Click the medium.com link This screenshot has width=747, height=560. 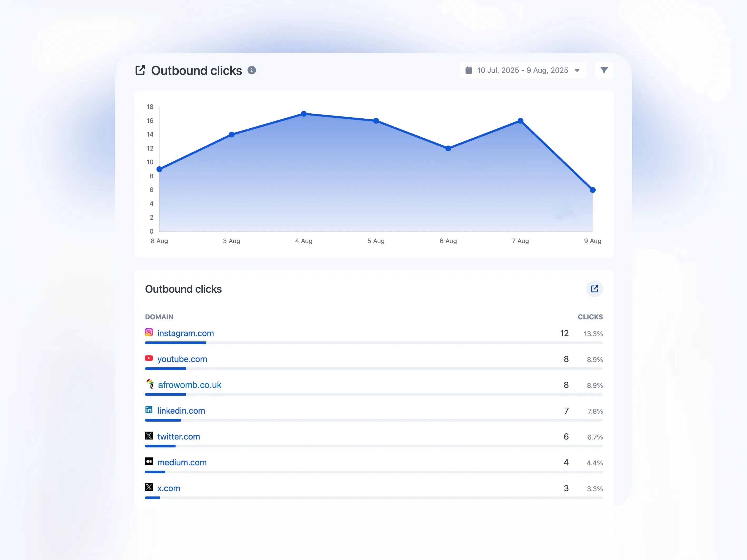click(182, 462)
